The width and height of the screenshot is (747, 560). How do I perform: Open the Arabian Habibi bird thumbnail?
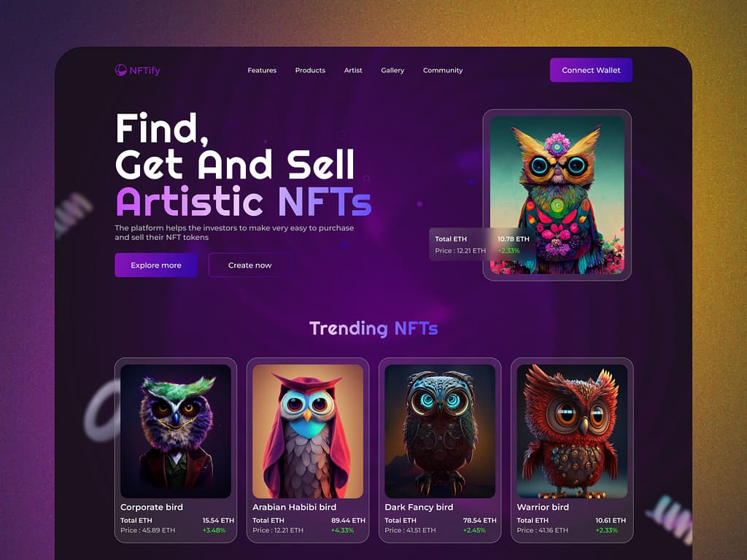(x=308, y=432)
